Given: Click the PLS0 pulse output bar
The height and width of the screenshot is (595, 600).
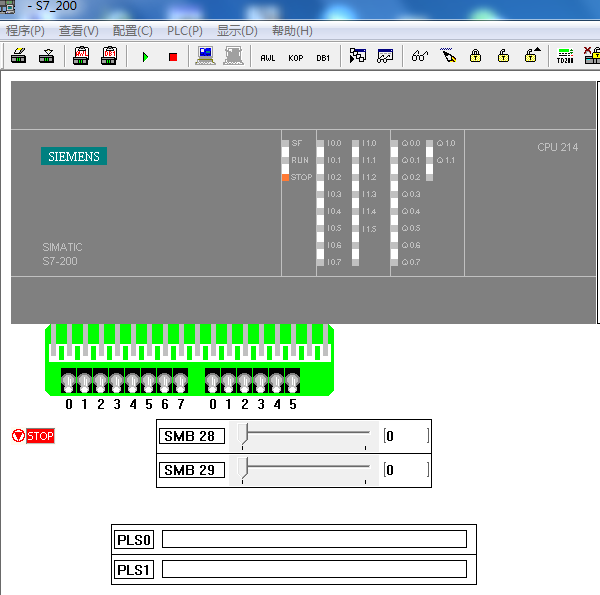Looking at the screenshot, I should [314, 539].
